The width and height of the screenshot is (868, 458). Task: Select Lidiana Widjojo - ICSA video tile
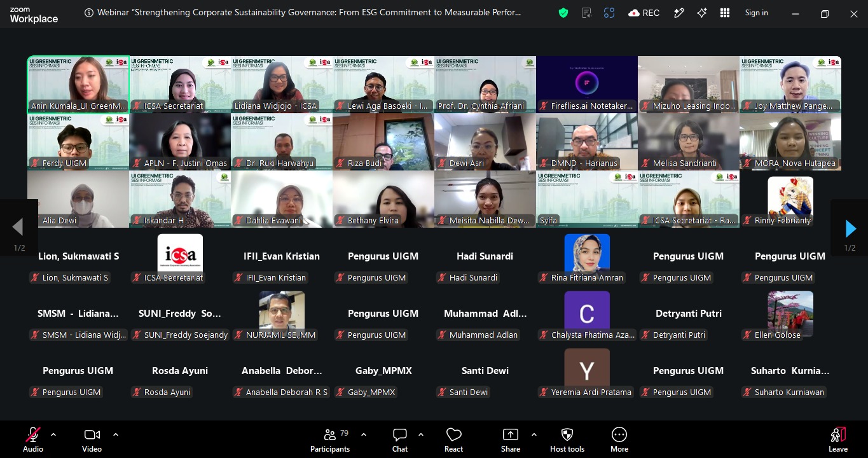pyautogui.click(x=282, y=85)
